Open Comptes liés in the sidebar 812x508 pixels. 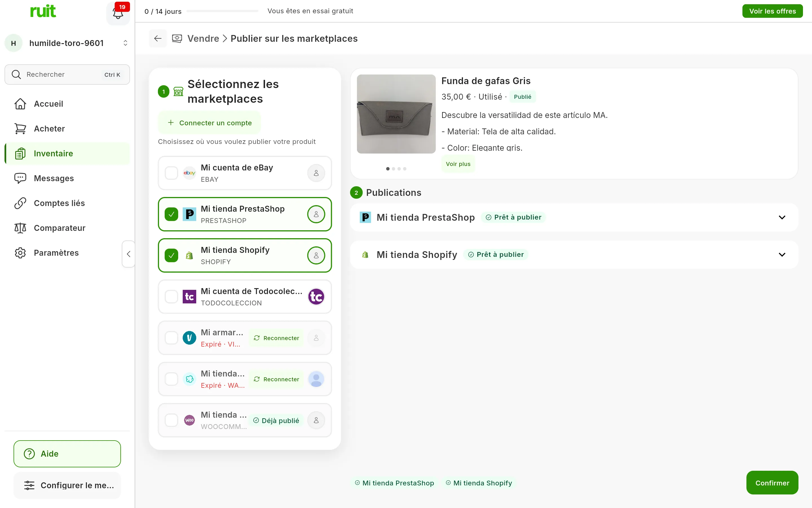pos(67,203)
